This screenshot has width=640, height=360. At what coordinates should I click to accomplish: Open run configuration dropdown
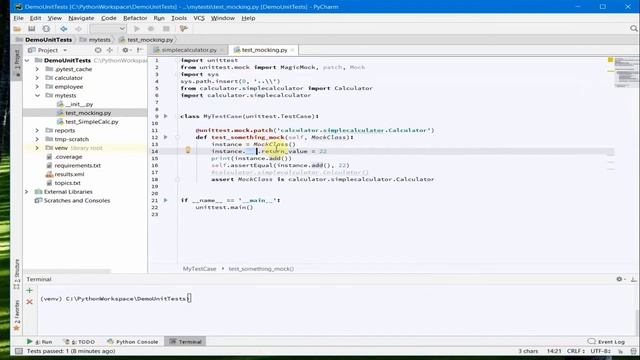coord(108,29)
